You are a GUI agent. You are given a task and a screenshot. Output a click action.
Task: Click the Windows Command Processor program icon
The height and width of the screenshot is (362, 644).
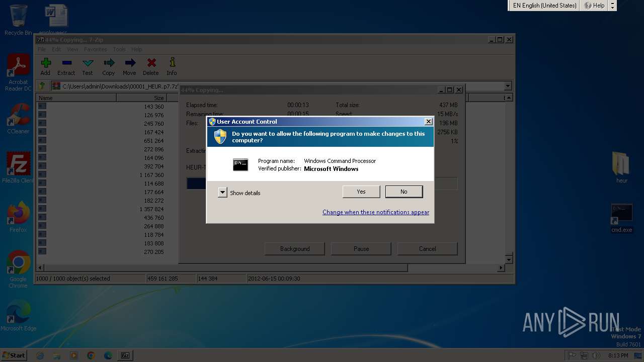(240, 164)
